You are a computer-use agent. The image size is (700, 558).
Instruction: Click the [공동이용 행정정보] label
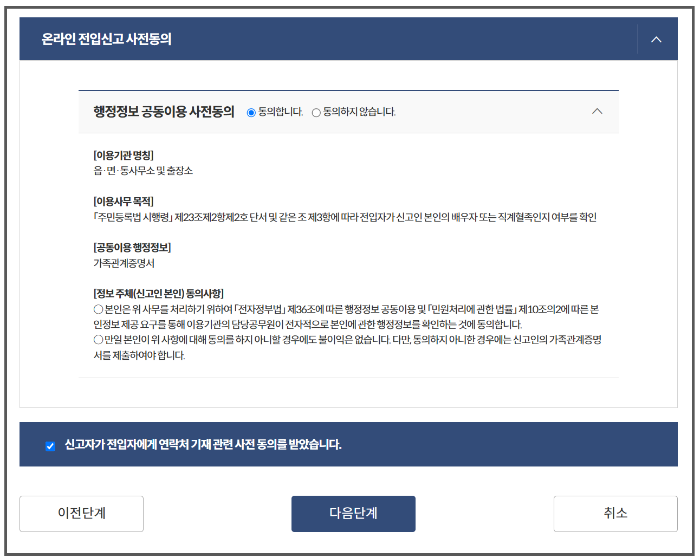(x=132, y=248)
